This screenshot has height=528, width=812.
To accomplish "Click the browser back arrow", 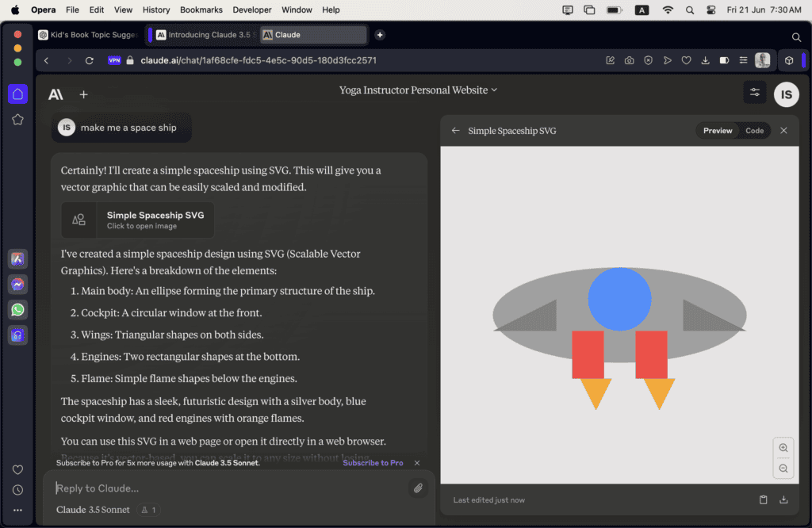I will pyautogui.click(x=47, y=60).
